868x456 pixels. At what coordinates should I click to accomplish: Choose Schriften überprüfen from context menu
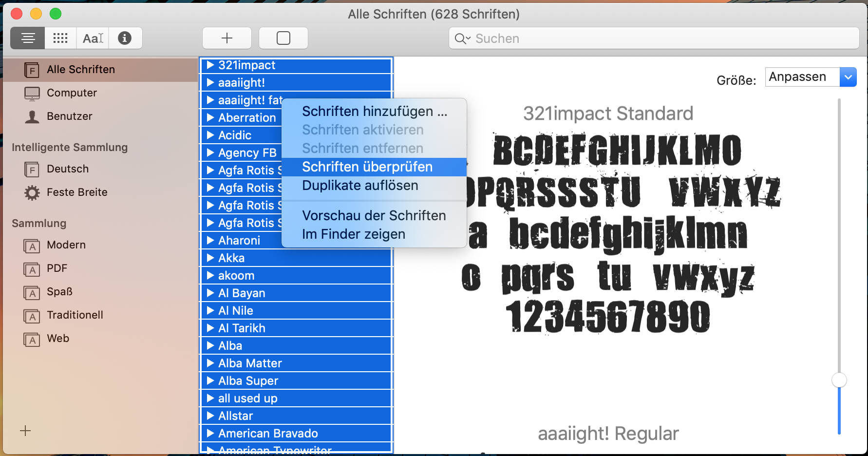pyautogui.click(x=367, y=167)
